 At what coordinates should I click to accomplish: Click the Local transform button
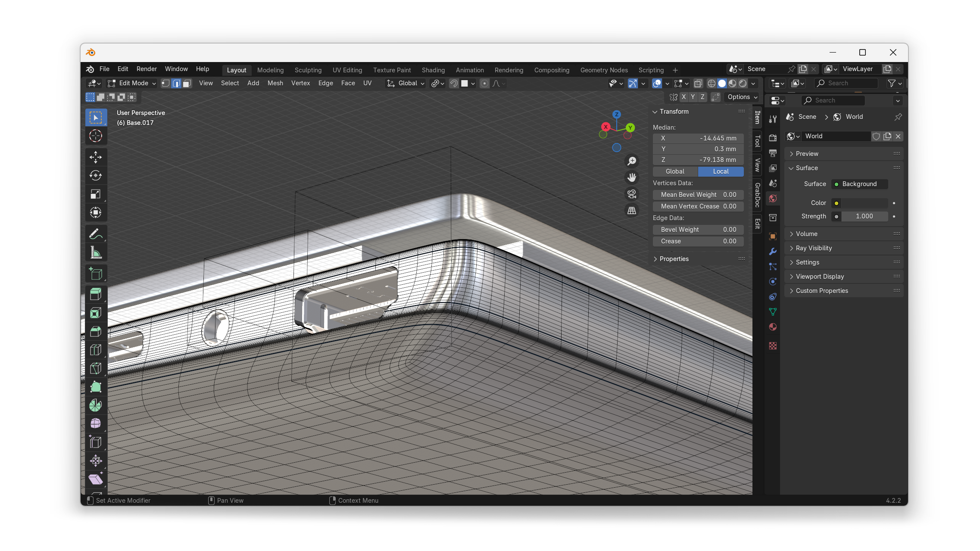coord(721,171)
